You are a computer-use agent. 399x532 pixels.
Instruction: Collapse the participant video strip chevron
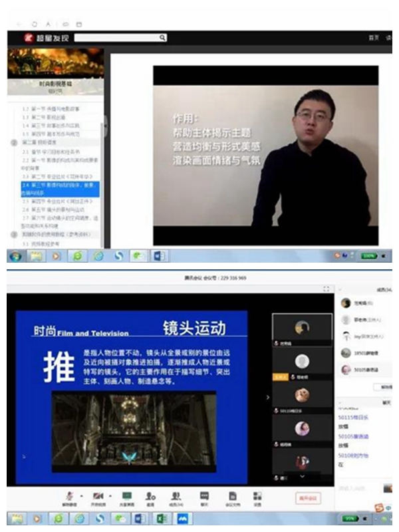268,397
